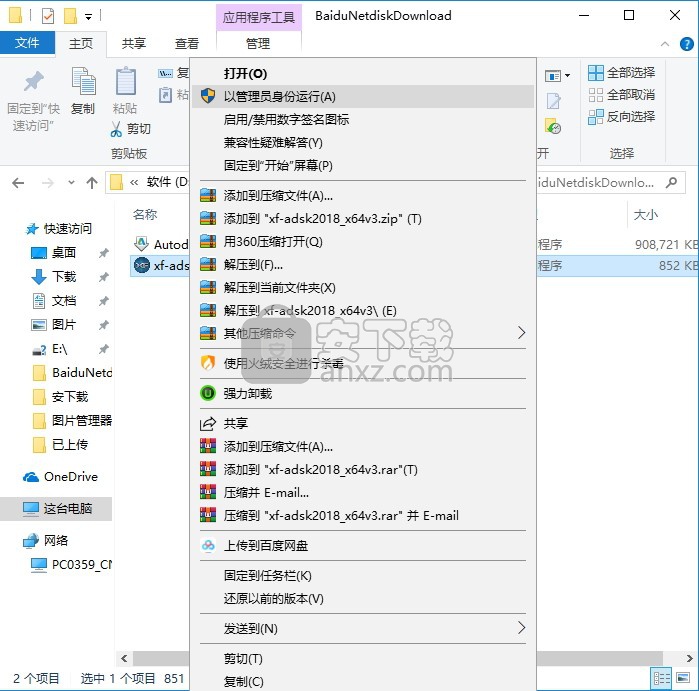Open 图片 in sidebar

pos(63,325)
